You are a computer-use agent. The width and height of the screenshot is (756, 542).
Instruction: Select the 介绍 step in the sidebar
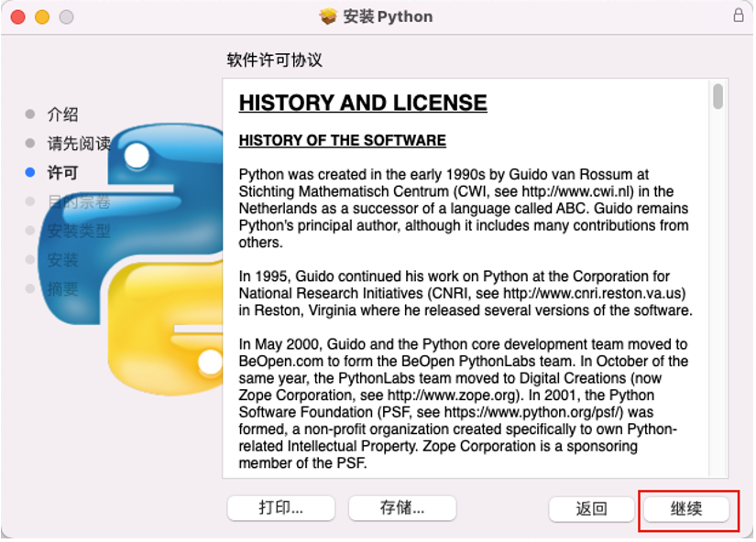[x=62, y=114]
